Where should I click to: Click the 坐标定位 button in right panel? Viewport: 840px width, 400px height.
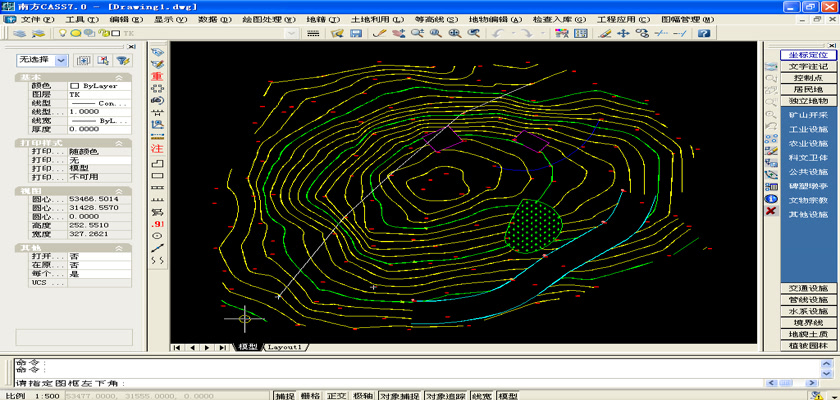click(x=808, y=55)
